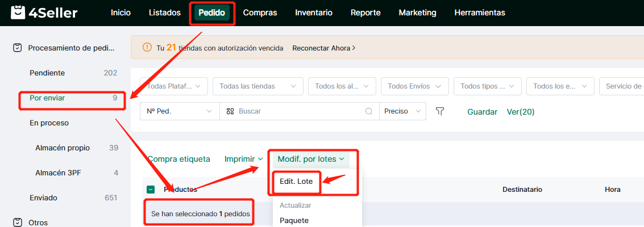Click the warning icon in authorization banner
Screen dimensions: 644x227
tap(147, 48)
